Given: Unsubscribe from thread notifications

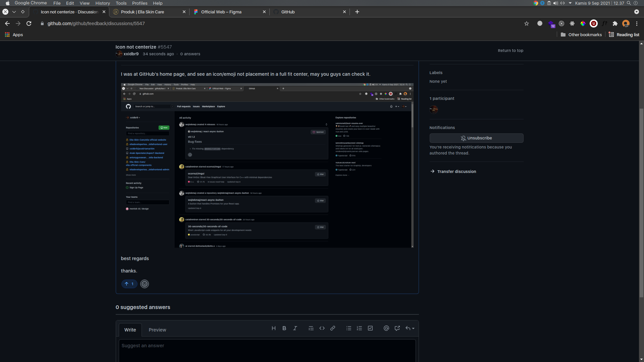Looking at the screenshot, I should pos(476,138).
